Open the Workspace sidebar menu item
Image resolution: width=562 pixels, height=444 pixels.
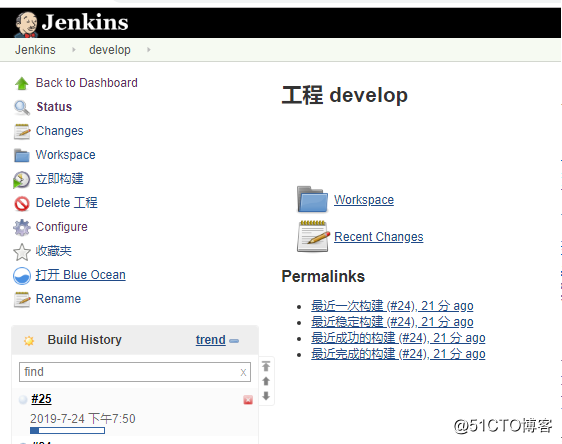66,155
